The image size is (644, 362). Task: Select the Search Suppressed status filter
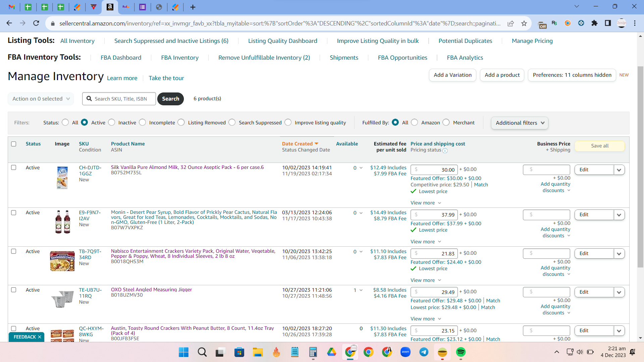pyautogui.click(x=232, y=122)
